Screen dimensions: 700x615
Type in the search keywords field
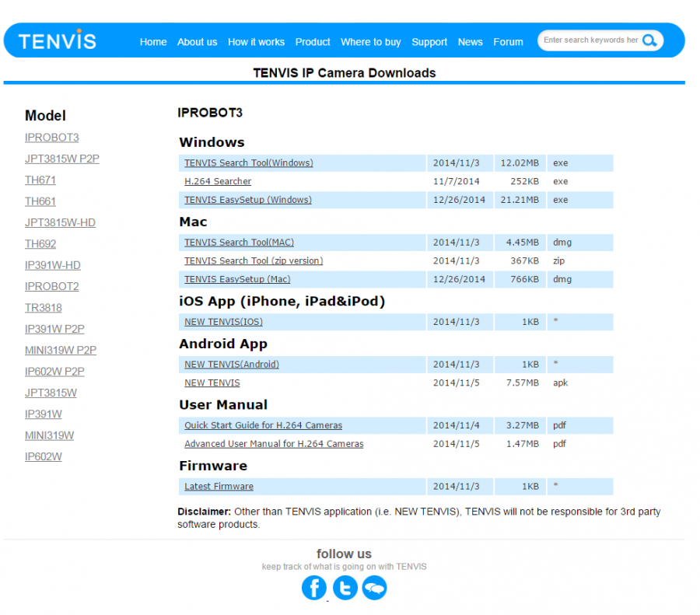pos(590,40)
